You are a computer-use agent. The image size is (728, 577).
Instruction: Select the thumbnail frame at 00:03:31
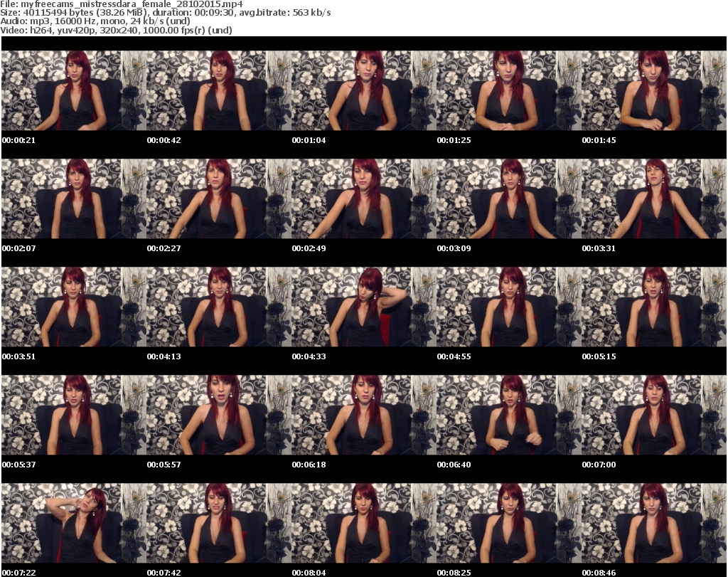654,198
